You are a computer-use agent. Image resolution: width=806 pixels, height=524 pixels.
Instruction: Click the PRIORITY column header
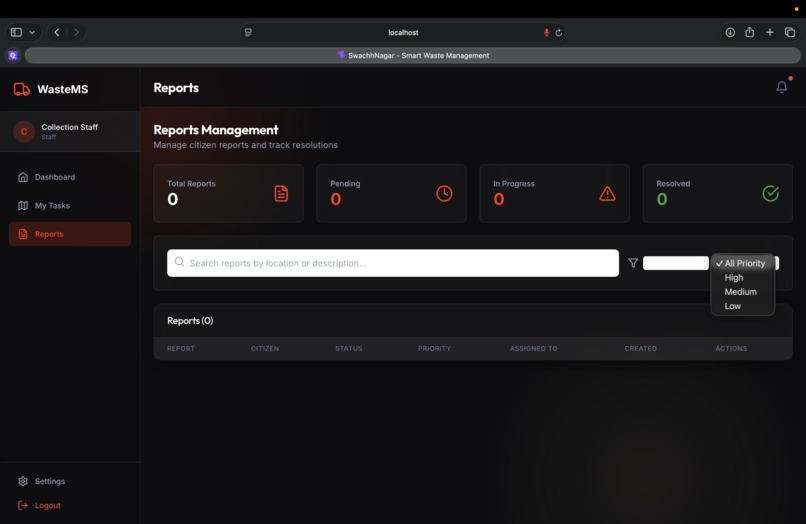click(x=434, y=349)
